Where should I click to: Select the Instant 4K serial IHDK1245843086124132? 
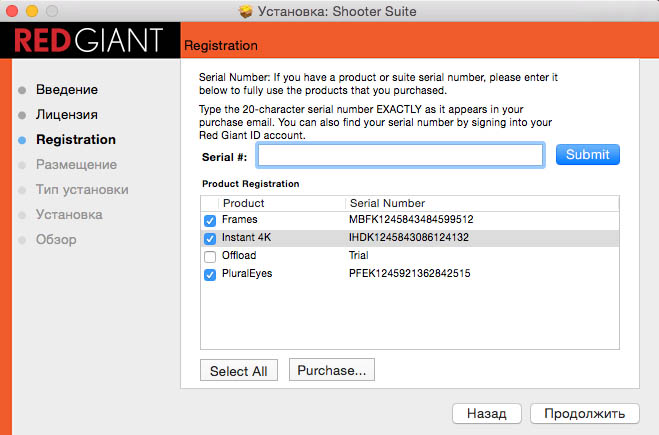pyautogui.click(x=409, y=237)
